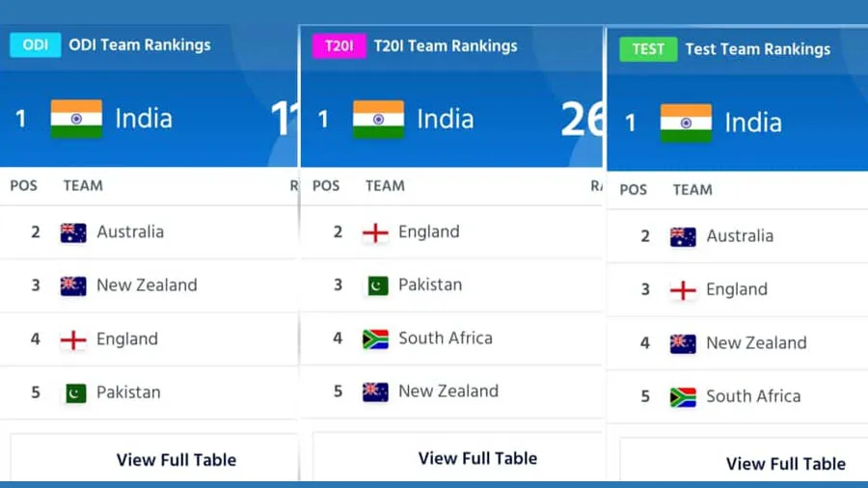The image size is (868, 488).
Task: Open View Full Table for ODI rankings
Action: coord(176,460)
